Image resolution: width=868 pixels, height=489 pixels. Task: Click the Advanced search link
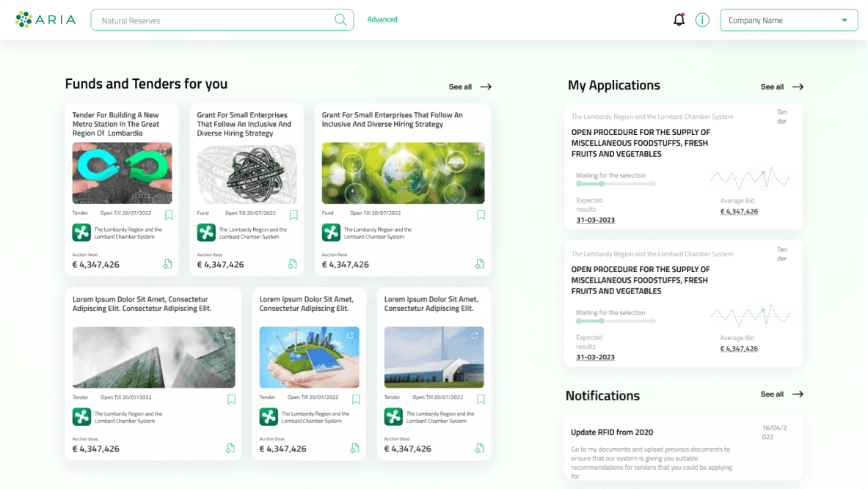pos(382,20)
